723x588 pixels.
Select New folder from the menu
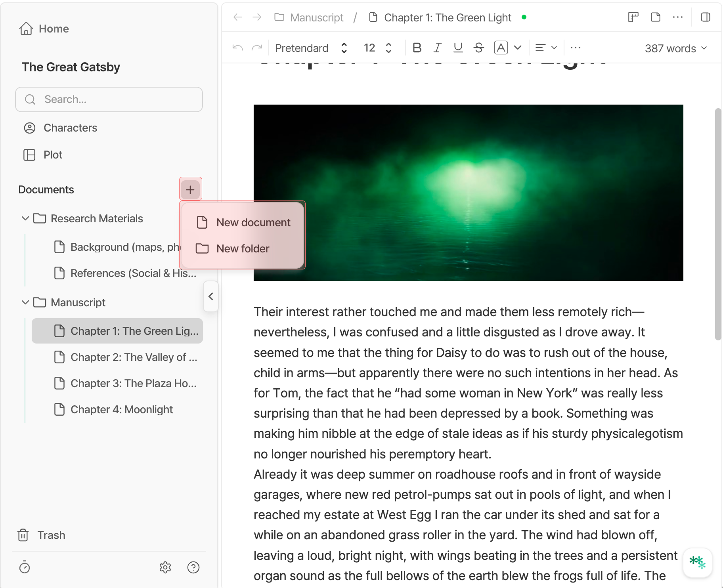tap(243, 249)
